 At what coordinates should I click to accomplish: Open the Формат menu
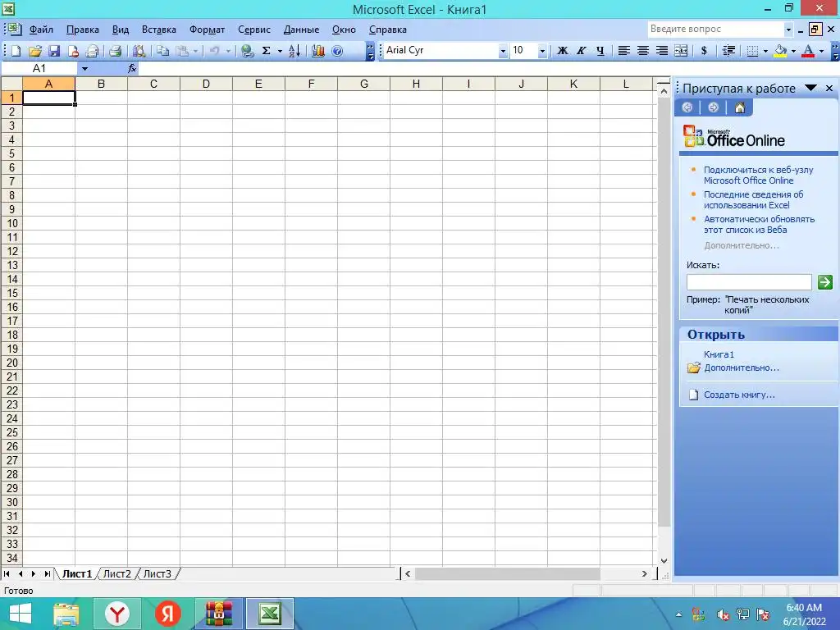(207, 30)
